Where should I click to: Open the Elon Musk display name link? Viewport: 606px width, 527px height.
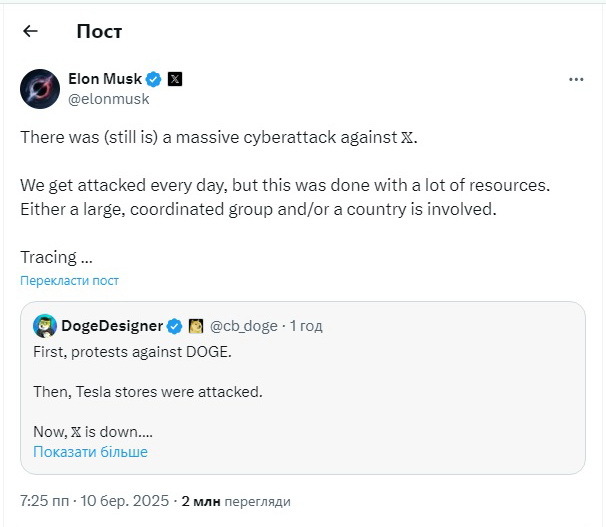105,78
